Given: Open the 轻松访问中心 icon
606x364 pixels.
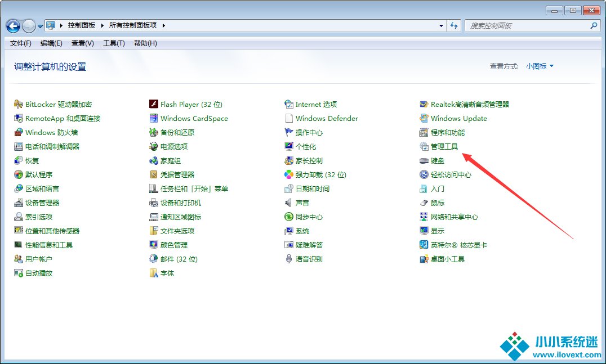Looking at the screenshot, I should 424,174.
